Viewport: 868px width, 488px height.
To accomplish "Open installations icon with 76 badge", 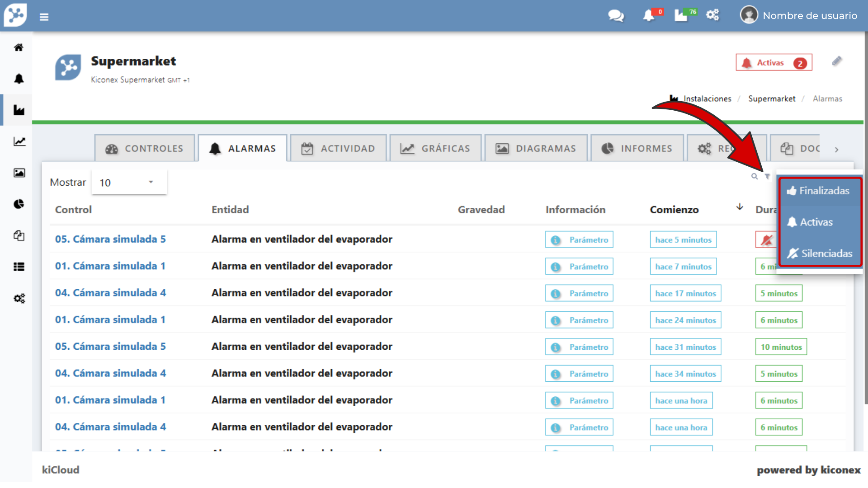I will (681, 16).
